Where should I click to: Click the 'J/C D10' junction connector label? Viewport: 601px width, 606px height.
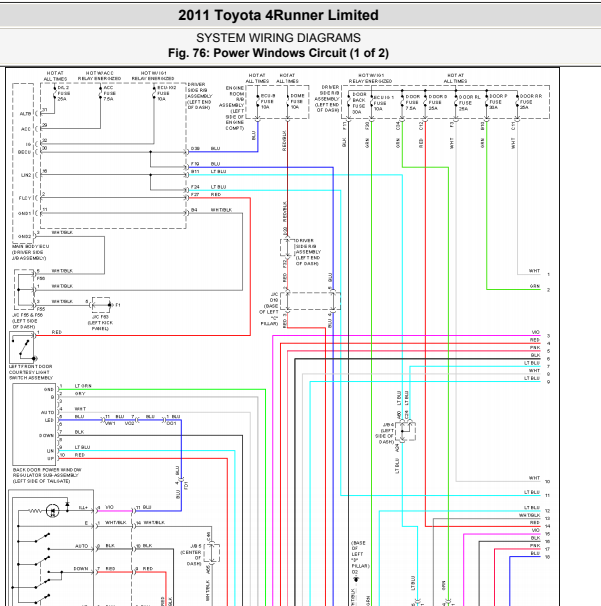269,309
